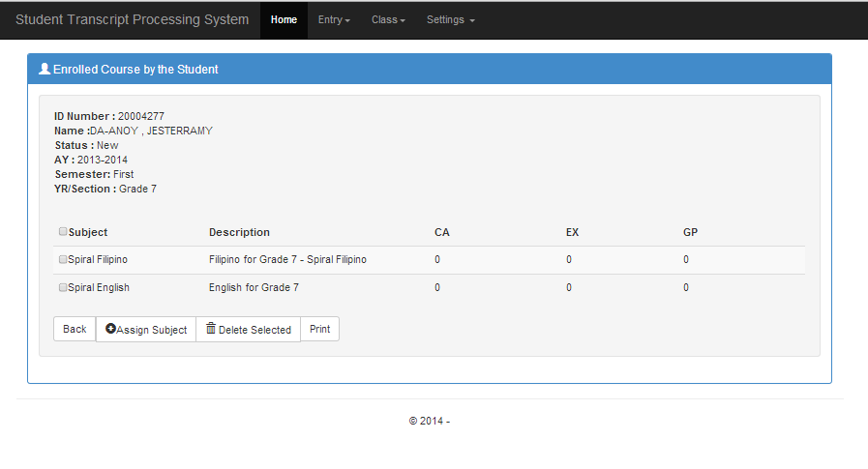Viewport: 868px width, 469px height.
Task: Tick the select-all Subject header checkbox
Action: point(63,232)
